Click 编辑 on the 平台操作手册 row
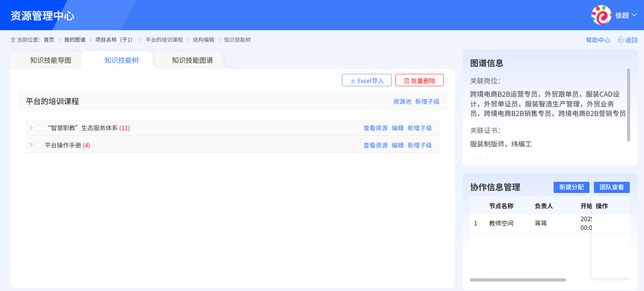The width and height of the screenshot is (644, 291). tap(398, 145)
